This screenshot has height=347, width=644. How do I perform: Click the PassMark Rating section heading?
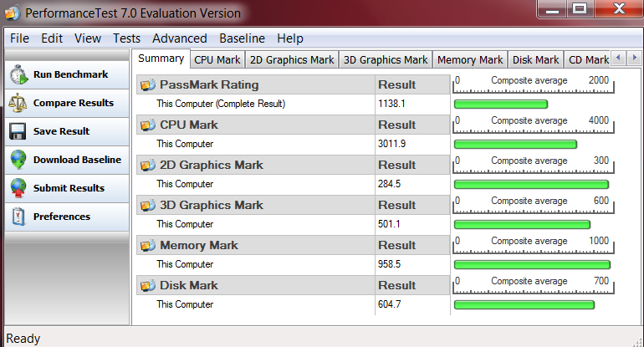tap(209, 84)
